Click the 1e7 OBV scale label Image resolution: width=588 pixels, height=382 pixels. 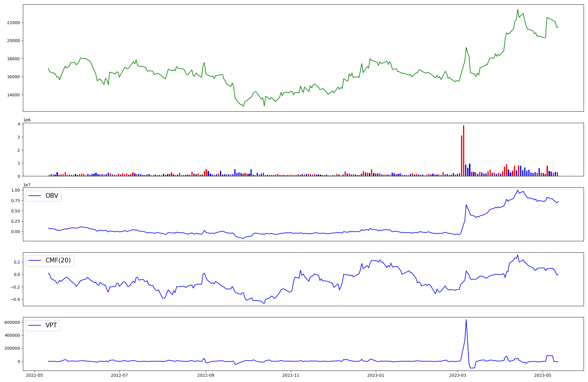tap(27, 185)
